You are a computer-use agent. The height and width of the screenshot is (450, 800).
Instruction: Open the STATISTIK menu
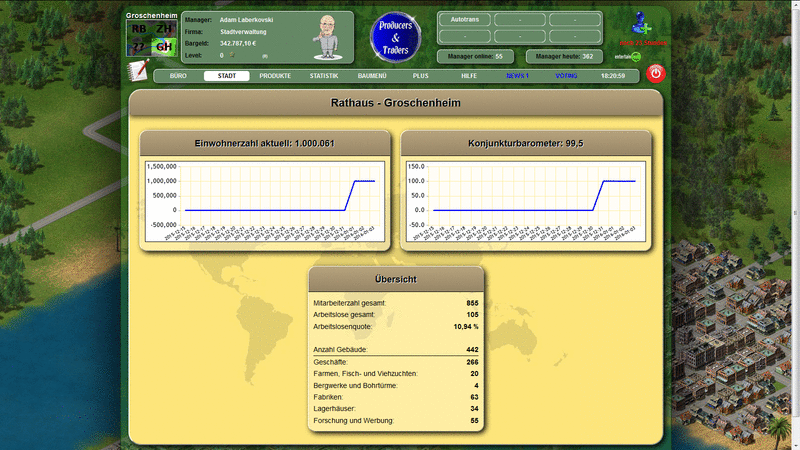323,76
